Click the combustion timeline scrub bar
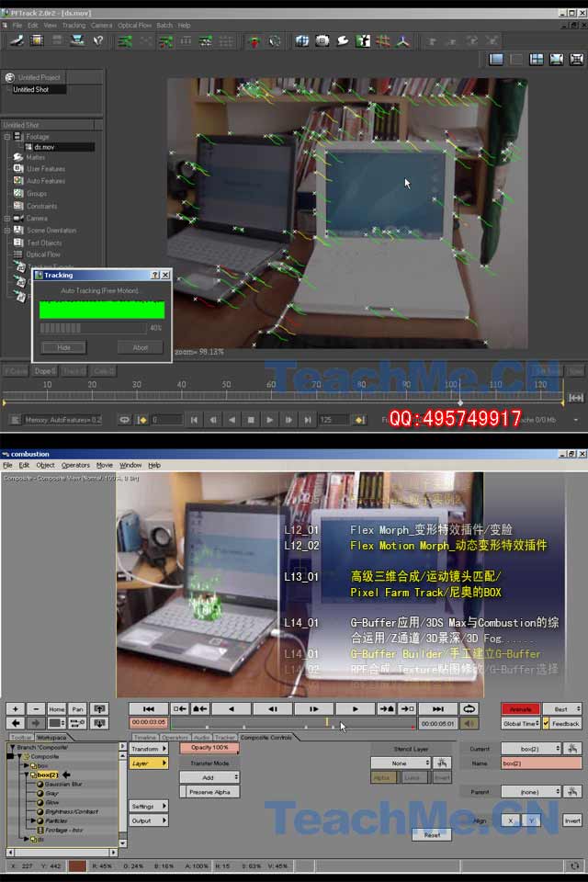This screenshot has height=882, width=588. coord(292,723)
